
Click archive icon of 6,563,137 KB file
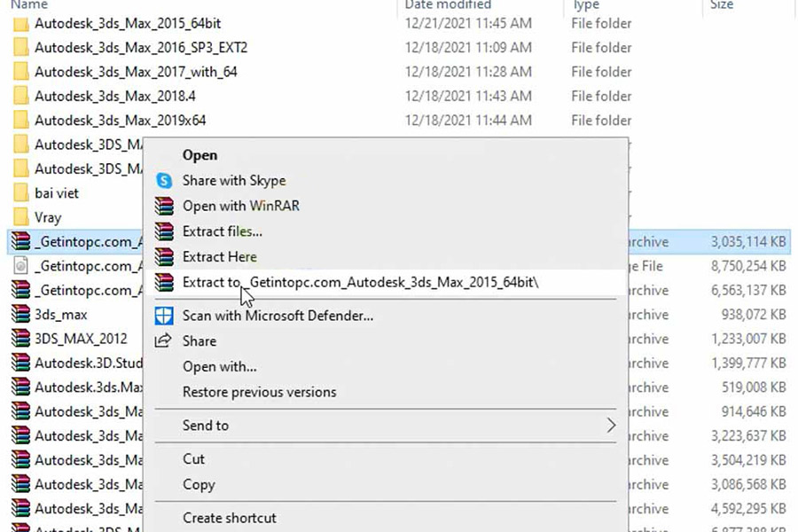[x=20, y=290]
